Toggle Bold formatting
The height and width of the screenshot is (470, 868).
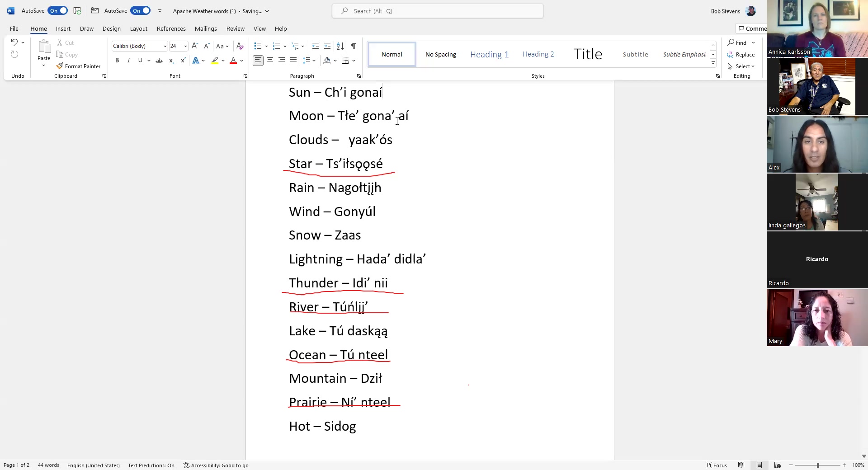pyautogui.click(x=117, y=61)
